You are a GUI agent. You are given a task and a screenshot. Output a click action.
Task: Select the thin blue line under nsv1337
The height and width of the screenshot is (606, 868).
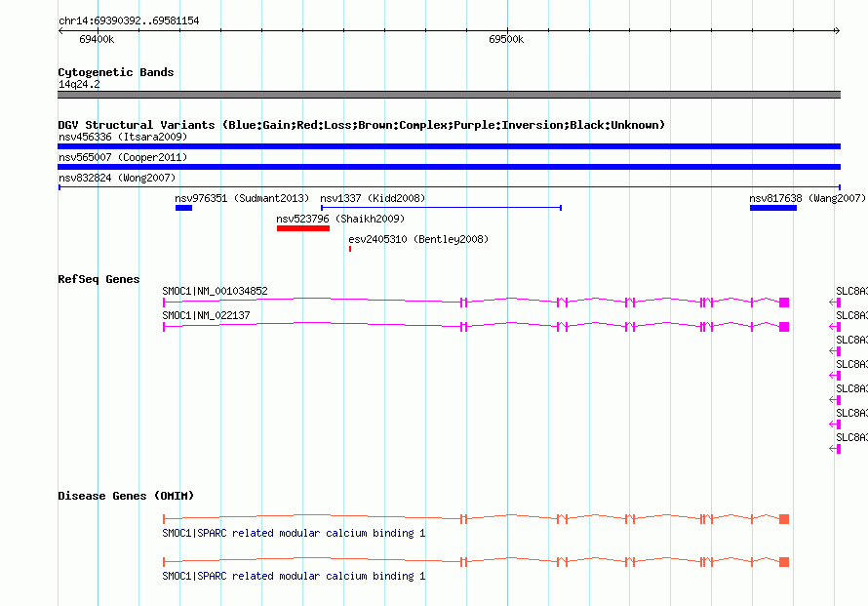pyautogui.click(x=441, y=208)
